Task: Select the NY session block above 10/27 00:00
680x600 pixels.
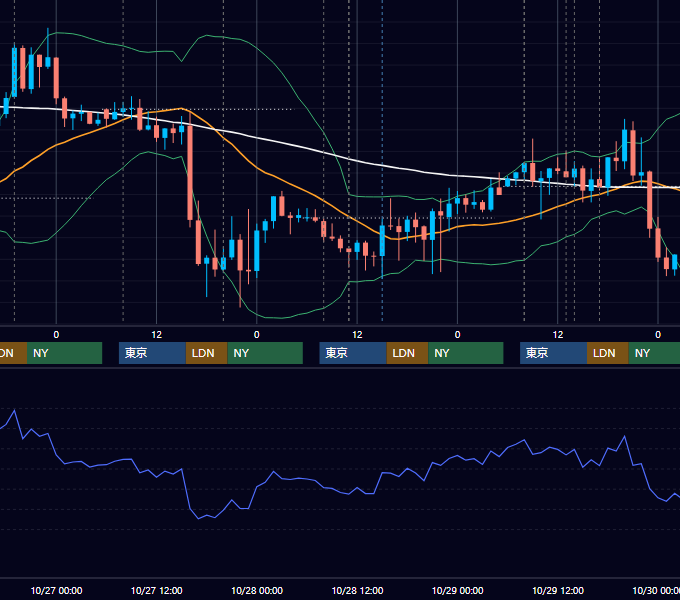Action: pos(64,353)
